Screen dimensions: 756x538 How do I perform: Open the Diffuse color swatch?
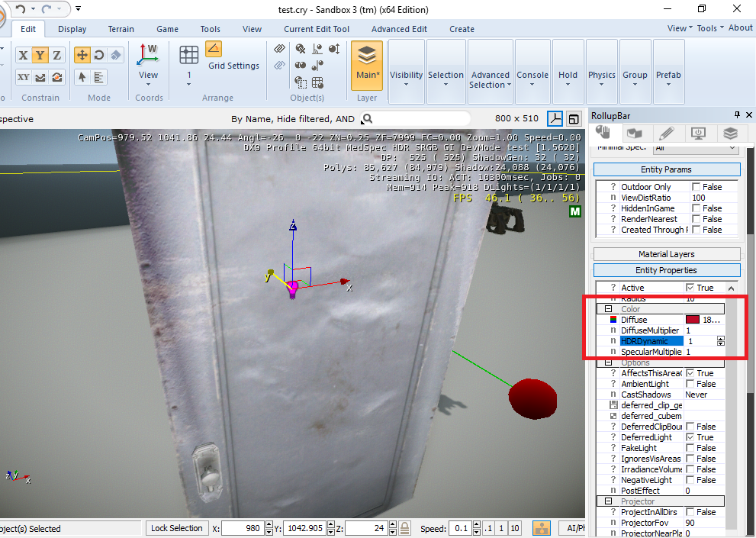(x=693, y=320)
